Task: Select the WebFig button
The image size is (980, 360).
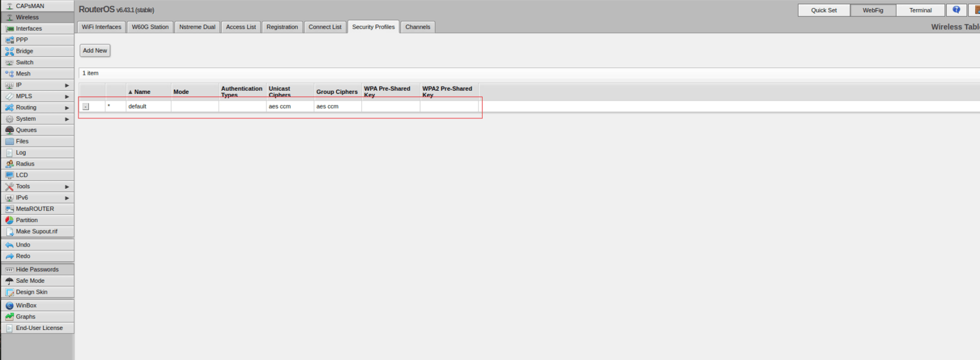Action: pyautogui.click(x=873, y=10)
